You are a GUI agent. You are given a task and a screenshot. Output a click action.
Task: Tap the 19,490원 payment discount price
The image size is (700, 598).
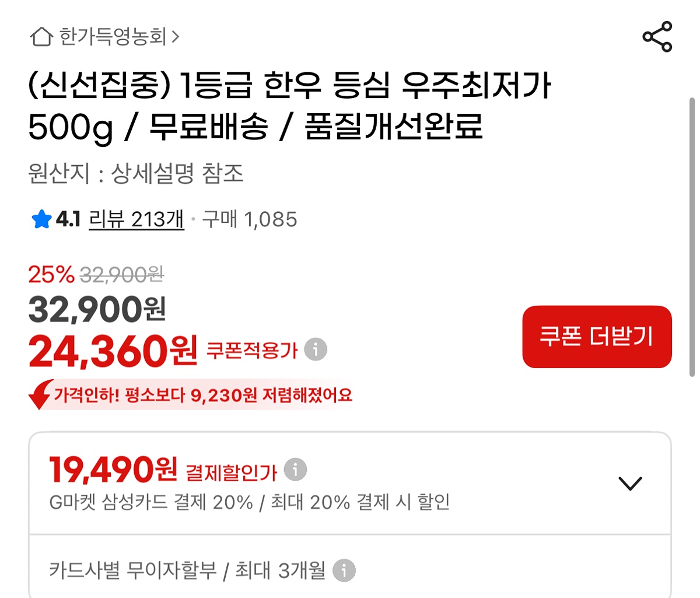coord(113,470)
